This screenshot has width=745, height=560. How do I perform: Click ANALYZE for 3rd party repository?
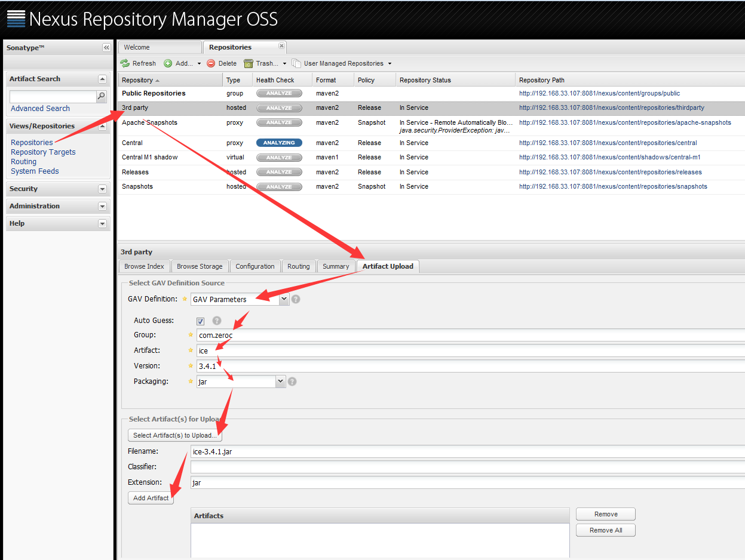pos(279,108)
